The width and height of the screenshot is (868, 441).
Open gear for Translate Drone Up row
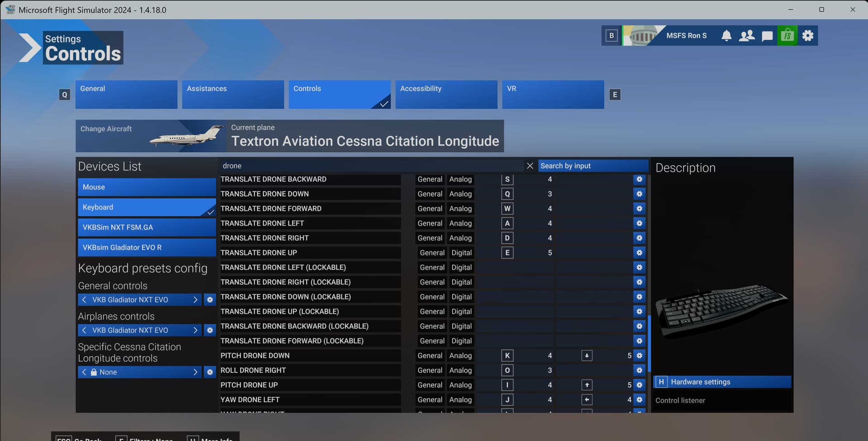pyautogui.click(x=639, y=253)
